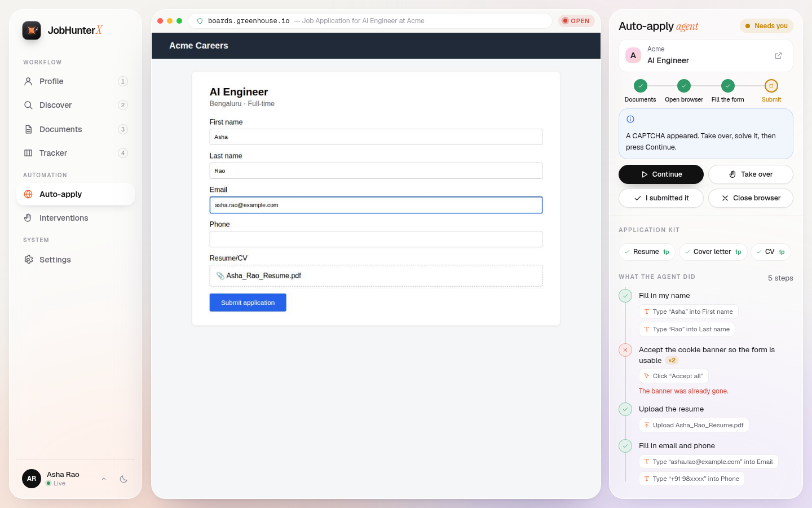Click the Submit step indicator
The image size is (812, 508).
[771, 86]
